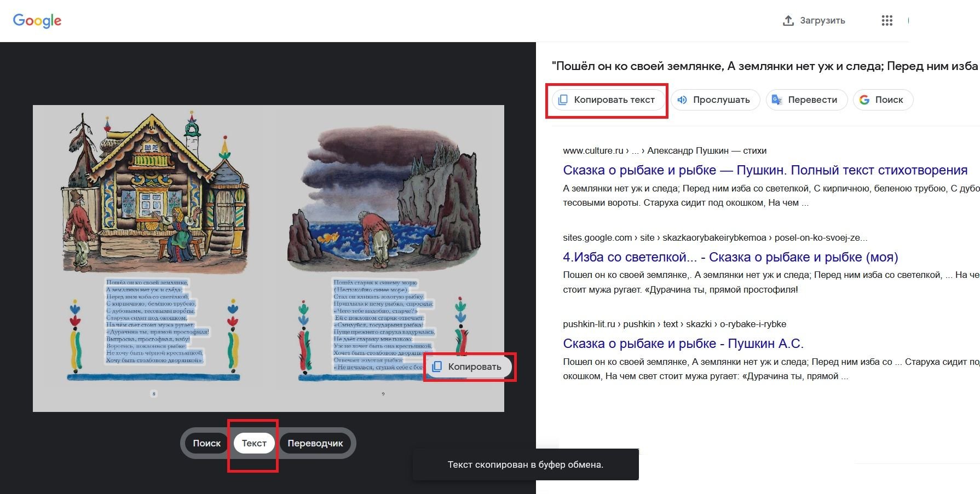Click the left page highlighted poem text
Image resolution: width=980 pixels, height=494 pixels.
click(157, 321)
